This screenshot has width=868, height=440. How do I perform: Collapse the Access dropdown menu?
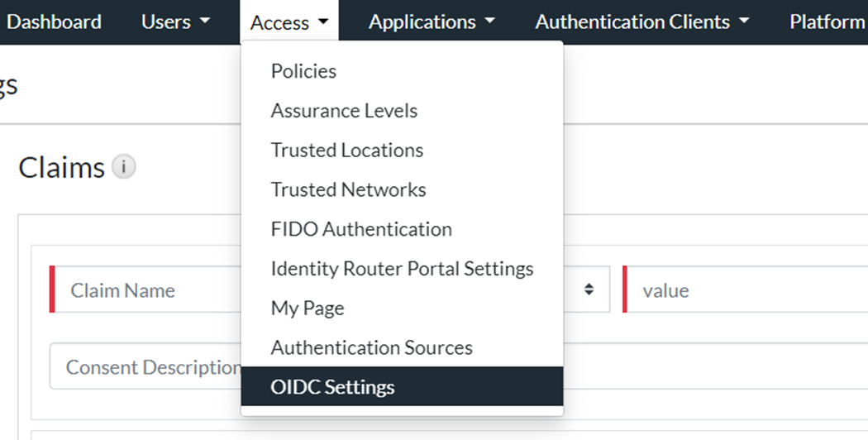(289, 23)
